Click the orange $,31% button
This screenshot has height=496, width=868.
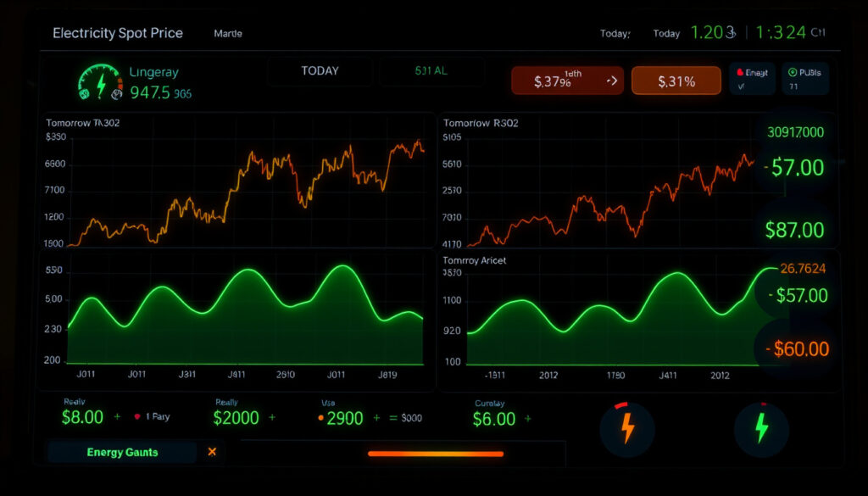click(x=676, y=81)
